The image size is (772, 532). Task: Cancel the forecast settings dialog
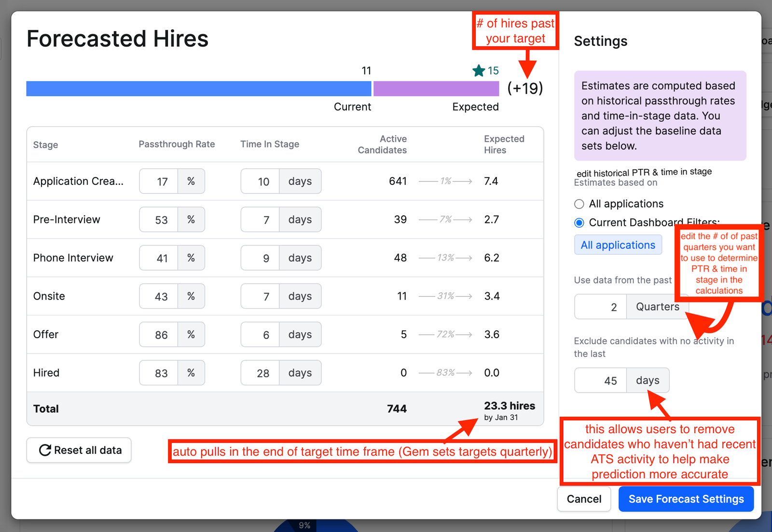click(584, 499)
